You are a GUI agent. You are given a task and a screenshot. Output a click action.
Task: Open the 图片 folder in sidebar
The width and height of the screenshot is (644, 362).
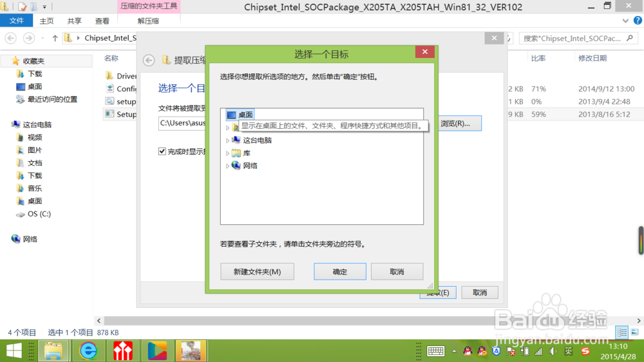35,150
